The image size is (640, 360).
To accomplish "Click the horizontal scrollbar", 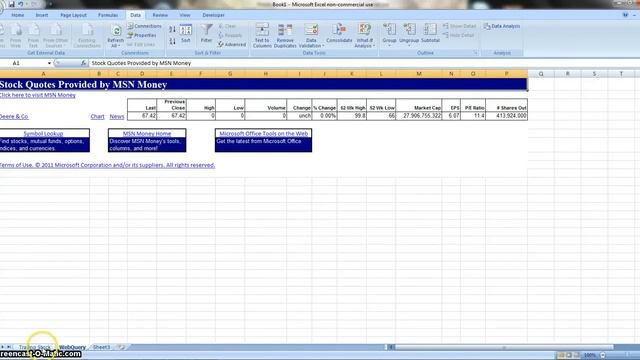I will pos(504,347).
